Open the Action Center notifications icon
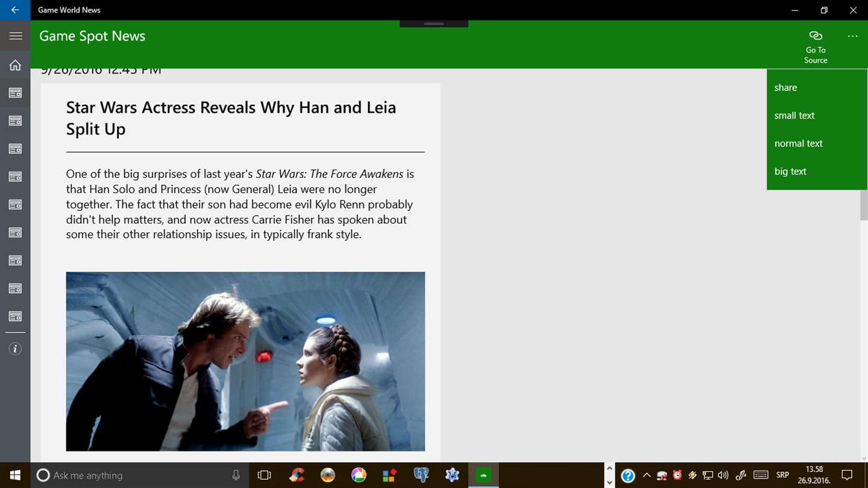Viewport: 868px width, 488px height. tap(847, 475)
